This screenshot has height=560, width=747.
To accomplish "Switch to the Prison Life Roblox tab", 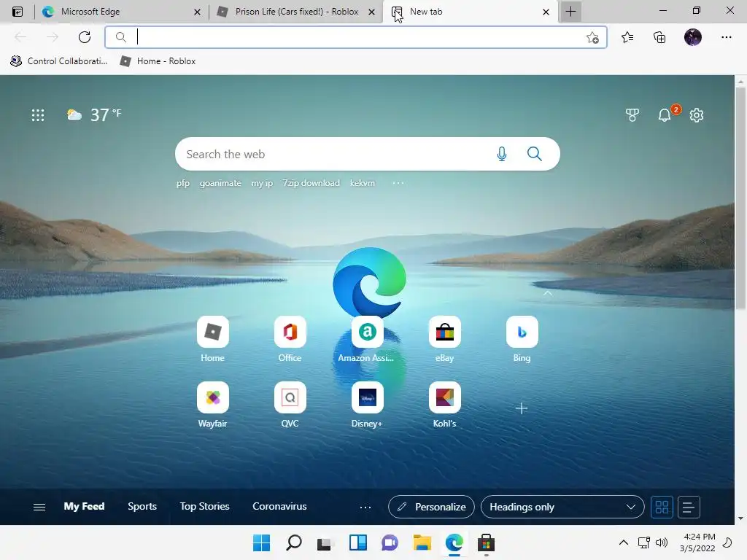I will 296,12.
